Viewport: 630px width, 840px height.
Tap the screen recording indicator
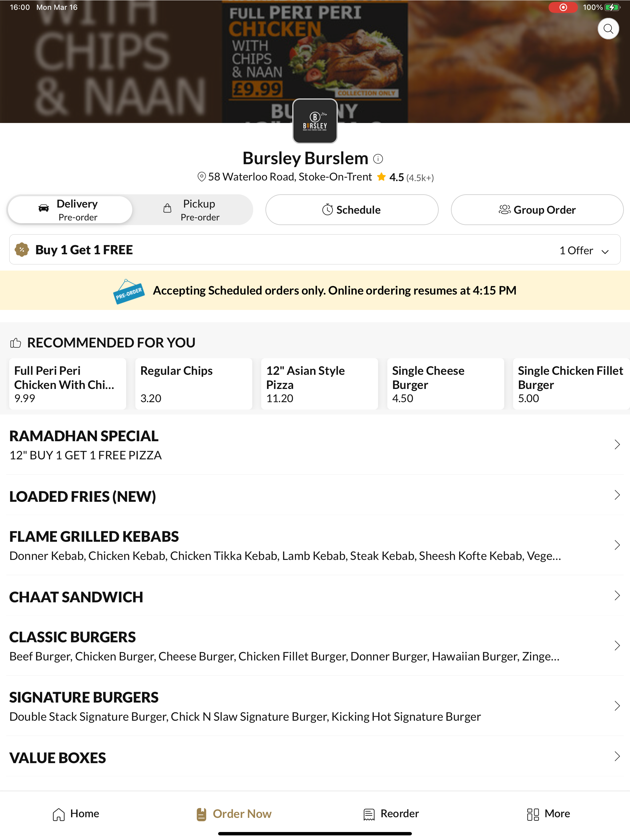563,7
